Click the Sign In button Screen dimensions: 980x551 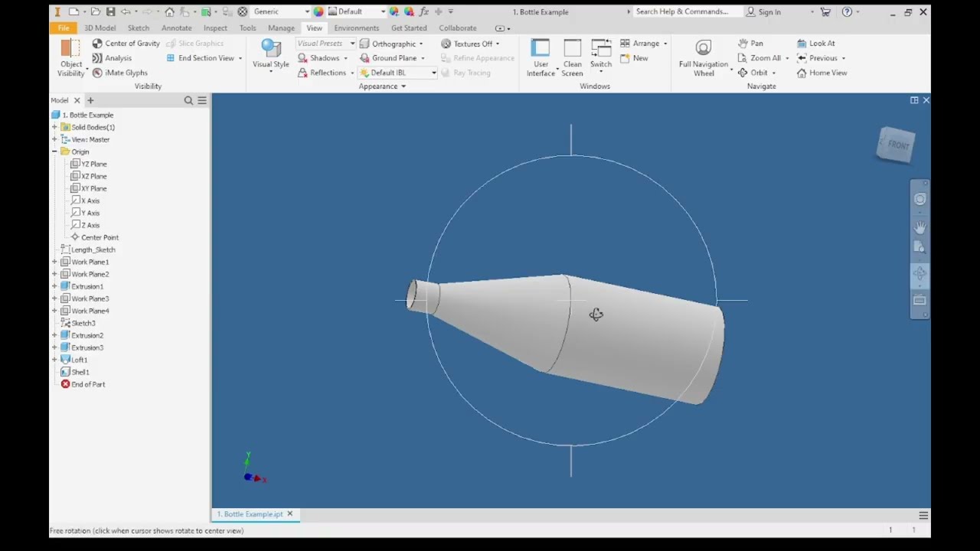pos(763,11)
